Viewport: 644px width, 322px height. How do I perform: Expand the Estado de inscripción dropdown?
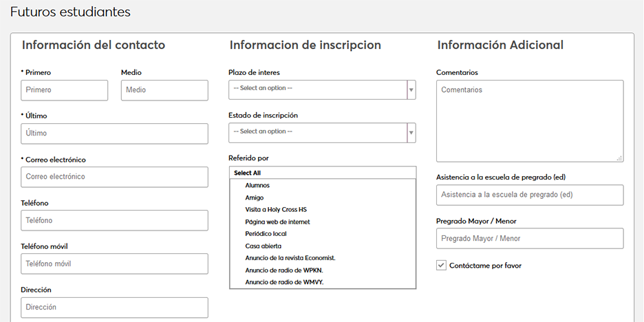pyautogui.click(x=322, y=132)
